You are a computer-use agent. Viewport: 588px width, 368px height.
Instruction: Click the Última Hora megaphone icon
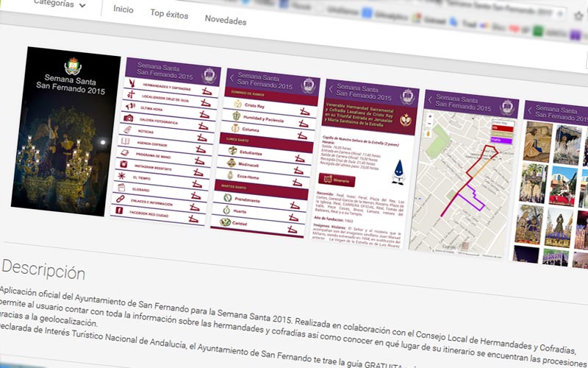(130, 106)
